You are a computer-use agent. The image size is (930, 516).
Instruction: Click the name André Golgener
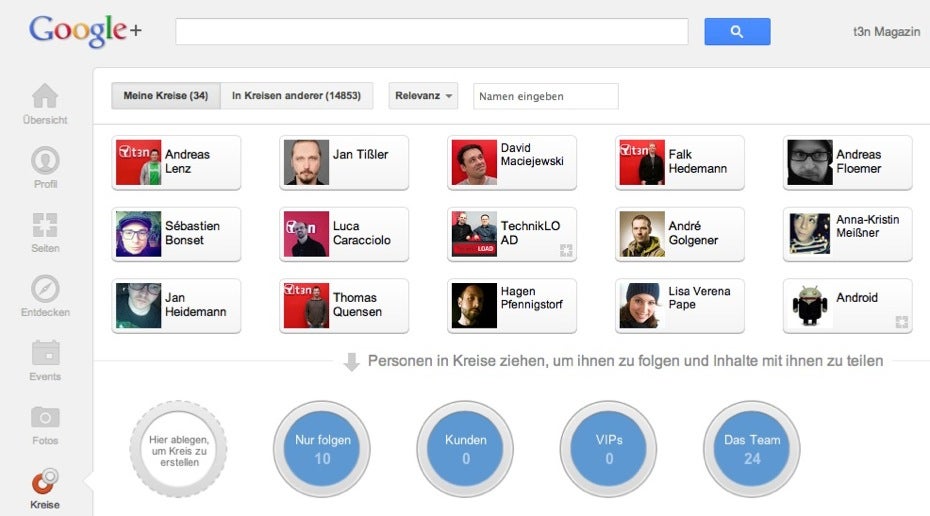click(x=693, y=233)
